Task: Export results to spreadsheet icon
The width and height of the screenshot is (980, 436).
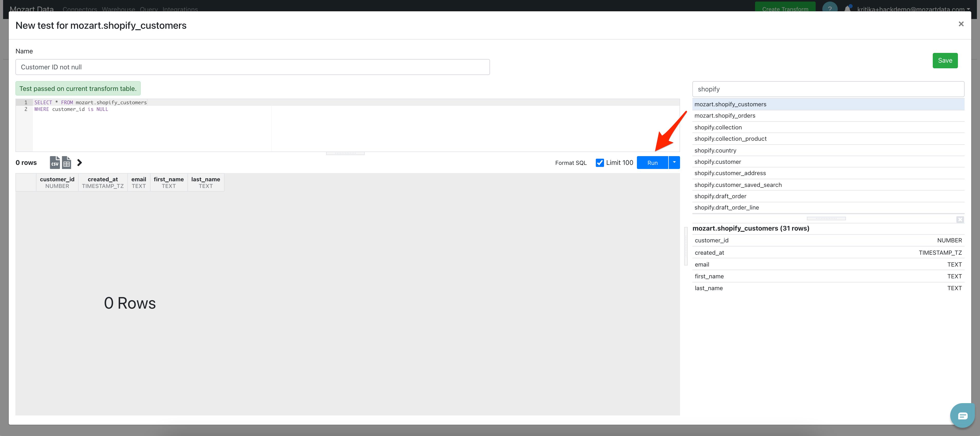Action: click(x=67, y=163)
